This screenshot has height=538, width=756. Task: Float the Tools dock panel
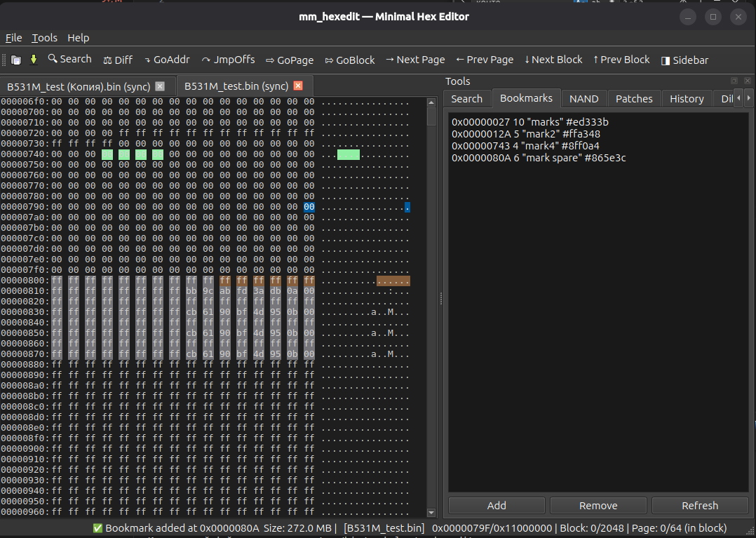(x=734, y=81)
